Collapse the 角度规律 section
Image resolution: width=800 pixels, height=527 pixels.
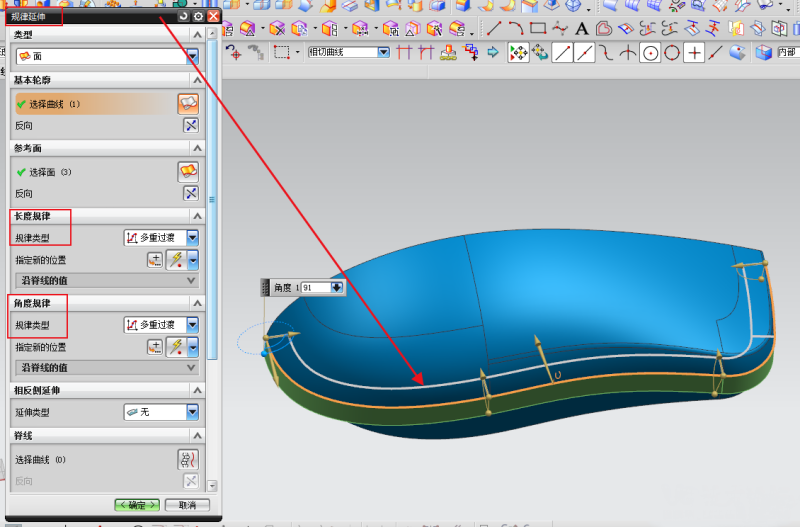tap(197, 302)
